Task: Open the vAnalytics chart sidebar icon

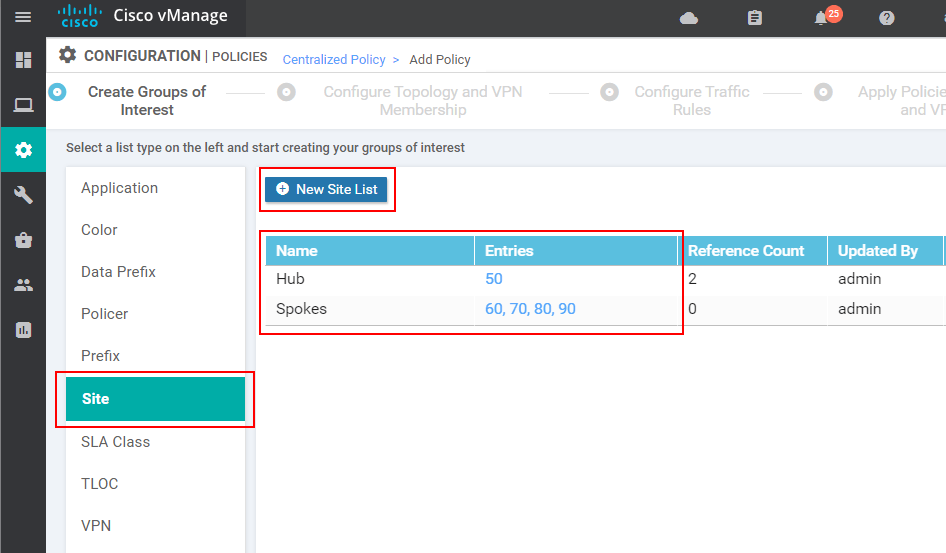Action: coord(23,330)
